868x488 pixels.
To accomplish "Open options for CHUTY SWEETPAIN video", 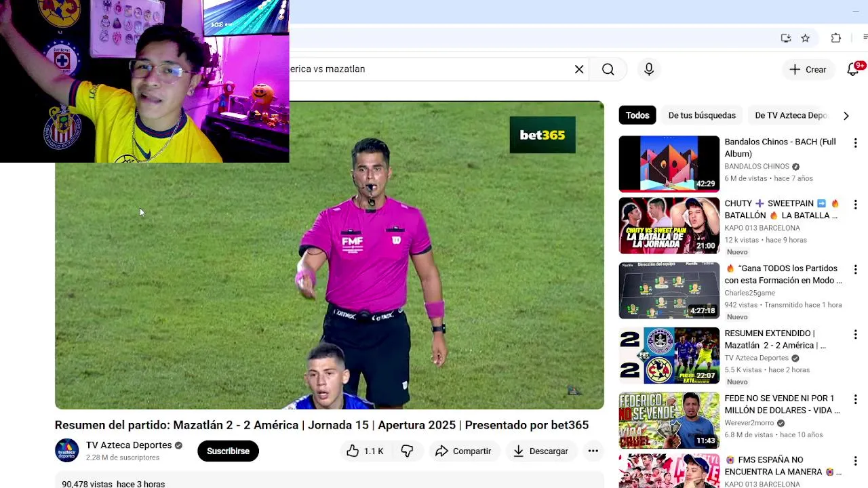I will pyautogui.click(x=855, y=204).
